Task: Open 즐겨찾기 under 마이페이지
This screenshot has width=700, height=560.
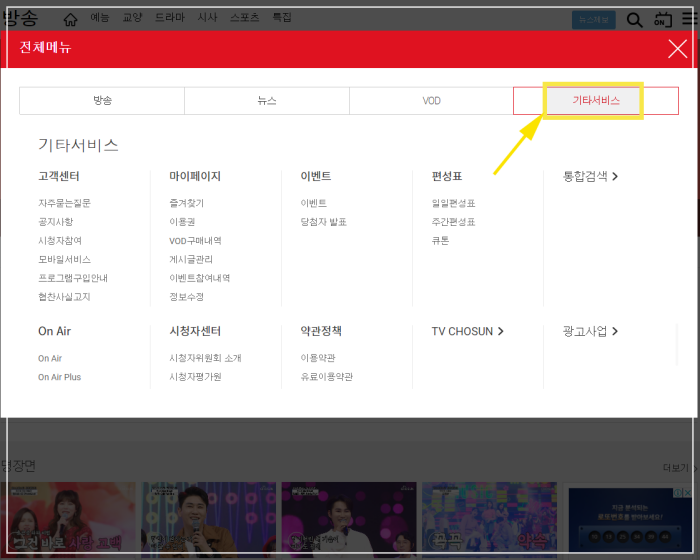Action: 187,203
